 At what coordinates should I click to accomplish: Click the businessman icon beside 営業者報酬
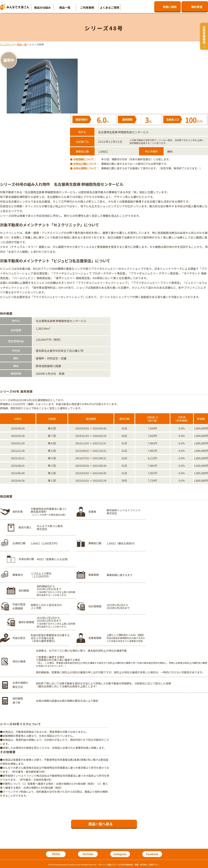click(81, 638)
